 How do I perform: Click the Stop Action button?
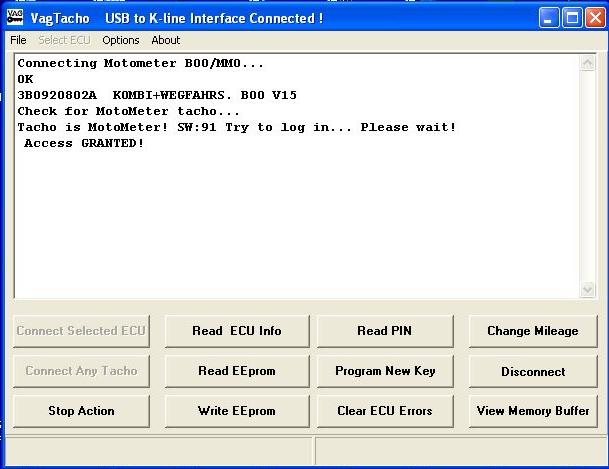coord(81,411)
